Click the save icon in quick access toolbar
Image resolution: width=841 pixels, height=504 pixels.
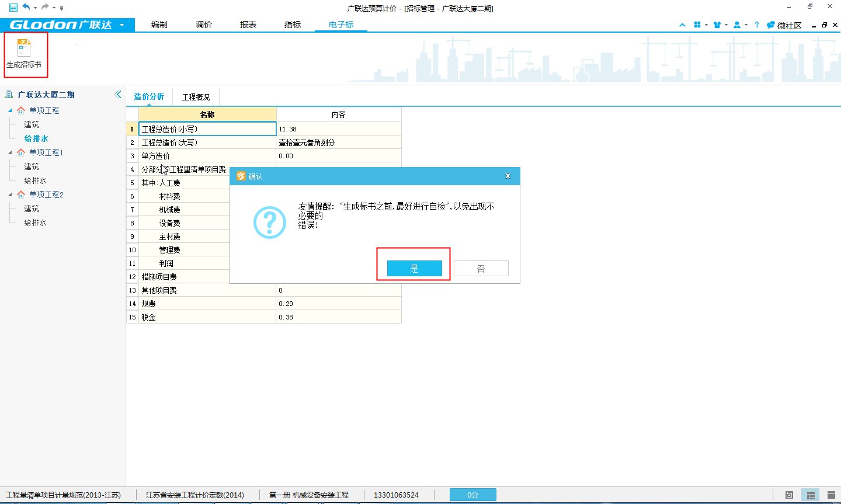(x=13, y=8)
